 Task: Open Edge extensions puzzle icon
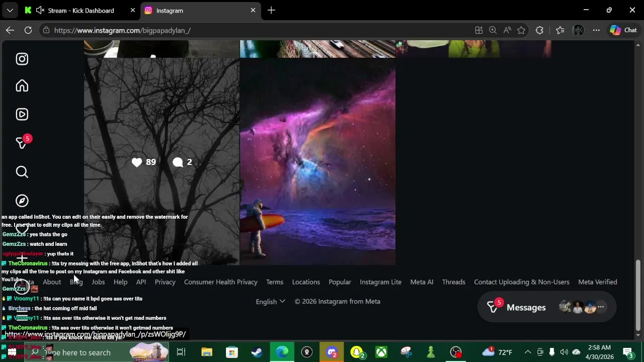click(539, 30)
